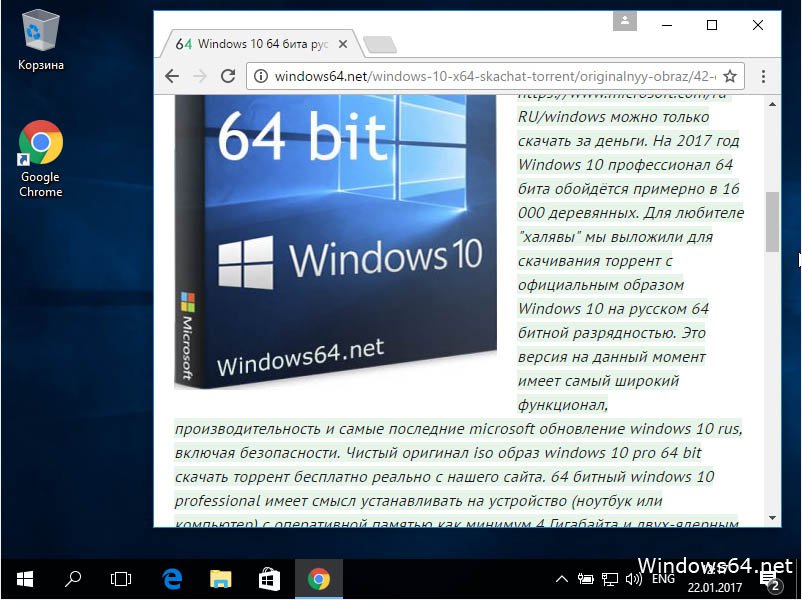Click the line starting "включая безопасности"

pos(438,453)
